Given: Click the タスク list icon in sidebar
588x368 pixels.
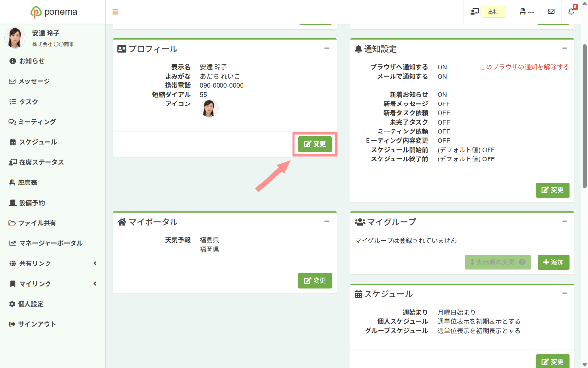Looking at the screenshot, I should (x=13, y=102).
